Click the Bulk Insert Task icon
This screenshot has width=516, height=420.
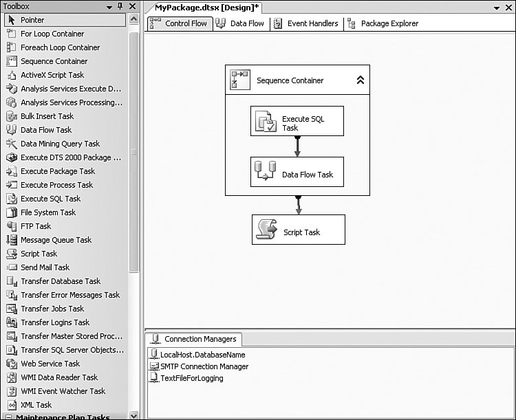(11, 116)
